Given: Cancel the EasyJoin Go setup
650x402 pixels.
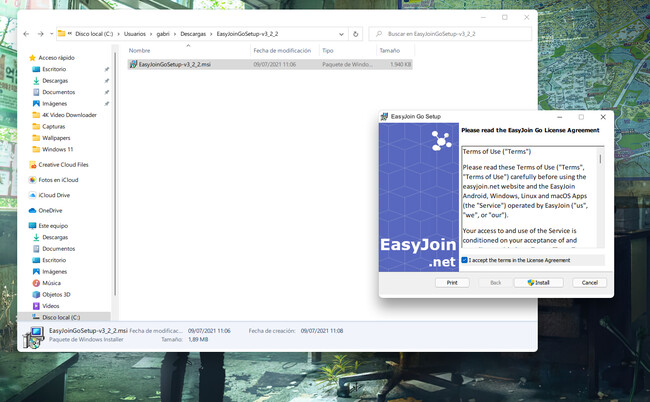Looking at the screenshot, I should [586, 283].
